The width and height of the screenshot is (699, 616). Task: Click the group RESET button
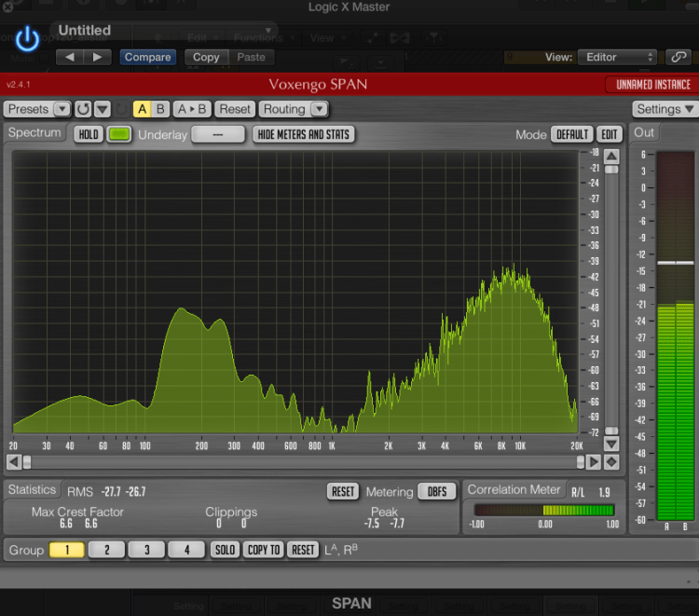303,550
